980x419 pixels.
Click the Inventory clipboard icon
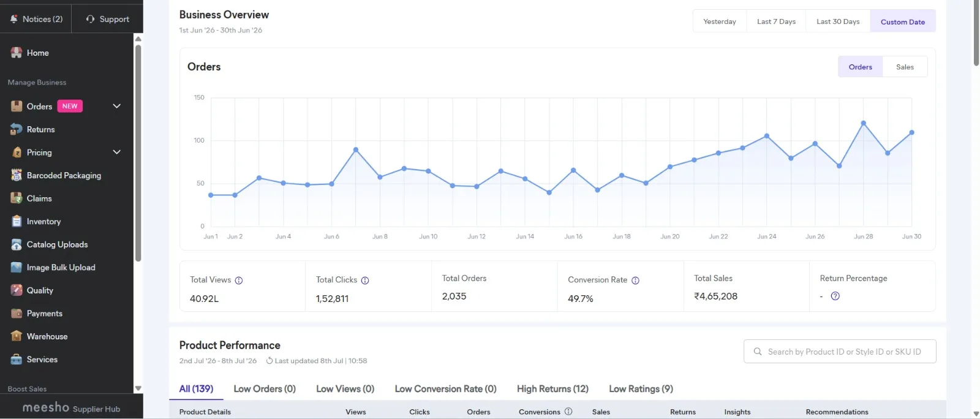[17, 221]
